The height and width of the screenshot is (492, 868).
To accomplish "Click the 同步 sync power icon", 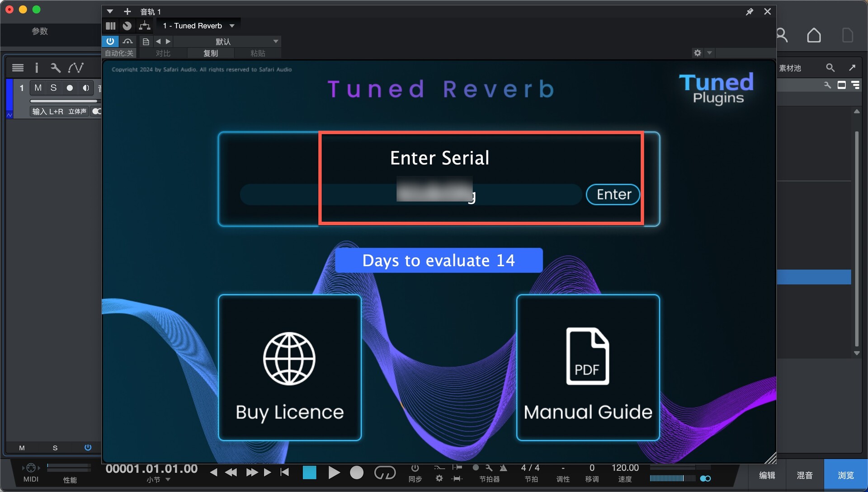I will 415,468.
